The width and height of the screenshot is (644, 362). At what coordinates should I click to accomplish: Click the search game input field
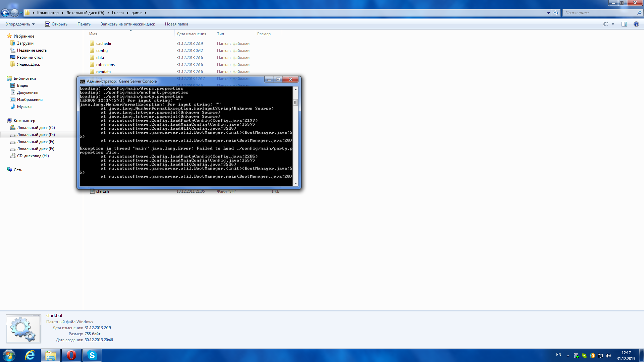click(x=600, y=13)
